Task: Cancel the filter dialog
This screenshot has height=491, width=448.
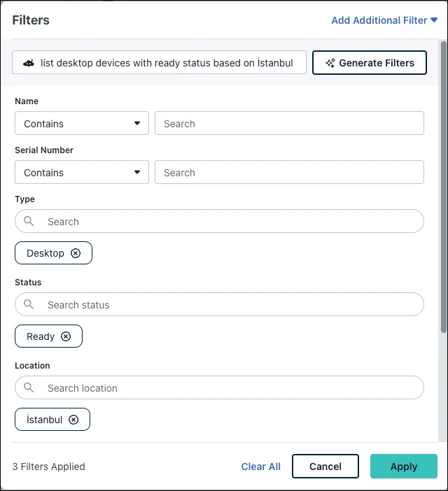Action: coord(325,467)
